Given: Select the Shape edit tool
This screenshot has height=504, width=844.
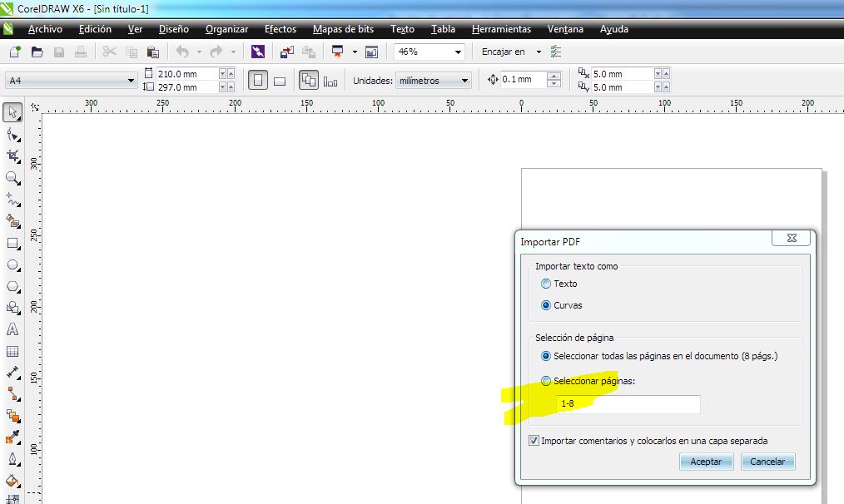Looking at the screenshot, I should (x=13, y=135).
